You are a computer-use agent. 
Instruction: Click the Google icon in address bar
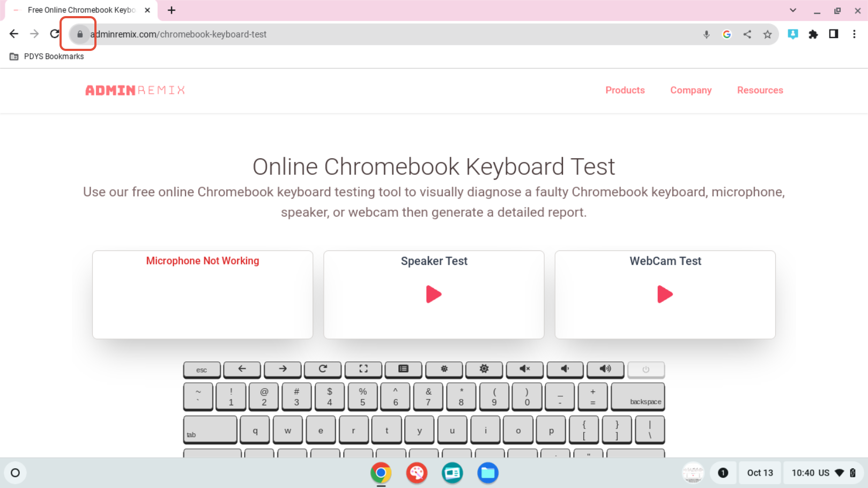pos(727,34)
